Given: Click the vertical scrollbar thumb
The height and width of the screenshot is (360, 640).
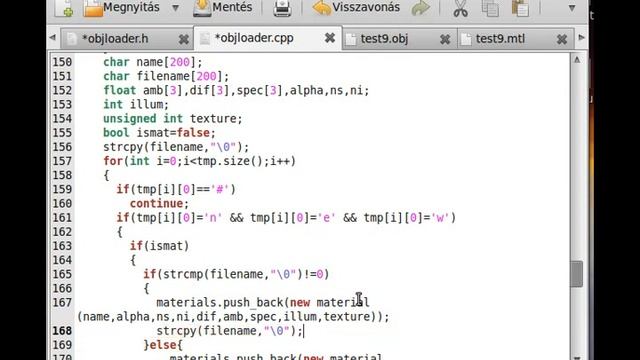Looking at the screenshot, I should [577, 274].
